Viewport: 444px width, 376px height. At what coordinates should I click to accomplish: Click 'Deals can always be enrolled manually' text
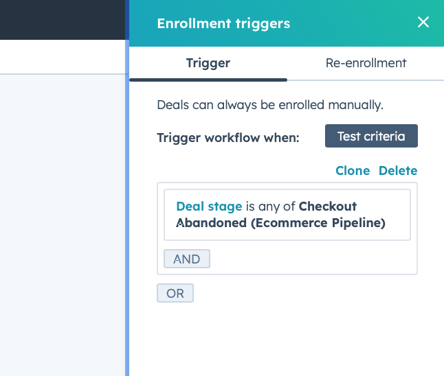[270, 105]
